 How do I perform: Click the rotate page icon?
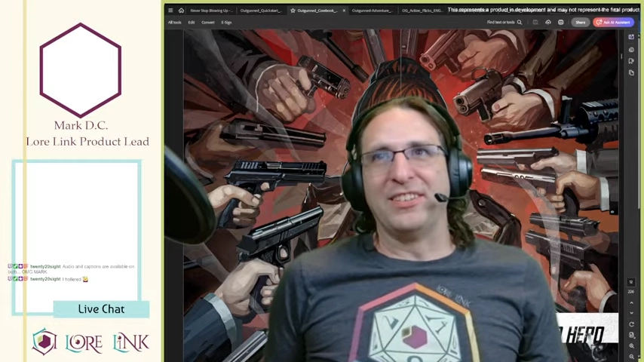(631, 324)
